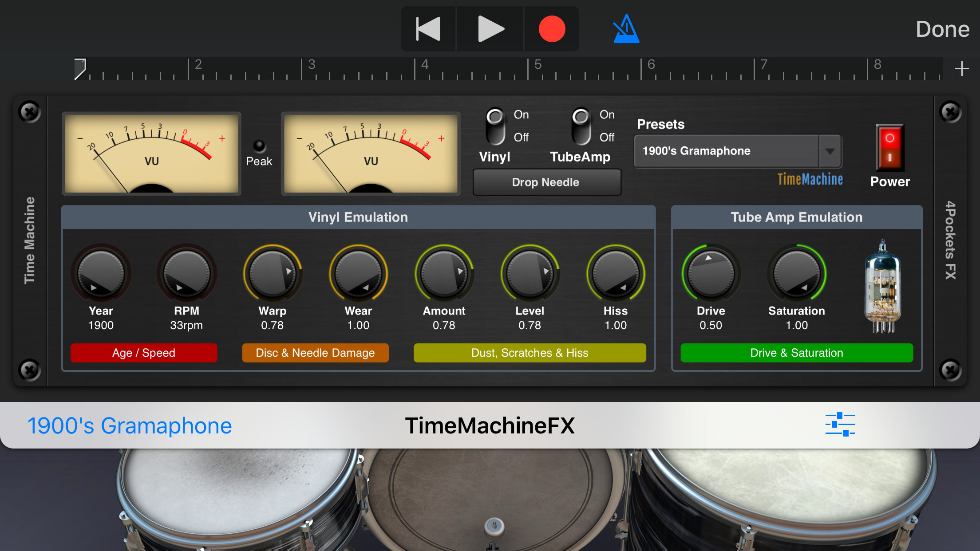Click the Warp knob
Image resolution: width=980 pixels, height=551 pixels.
[273, 274]
